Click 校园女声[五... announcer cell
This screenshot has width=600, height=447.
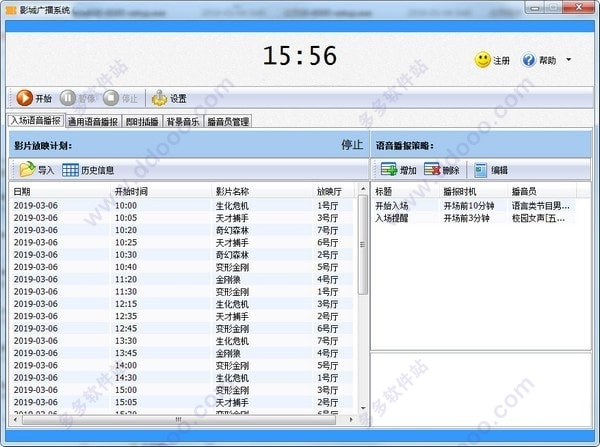[x=538, y=218]
